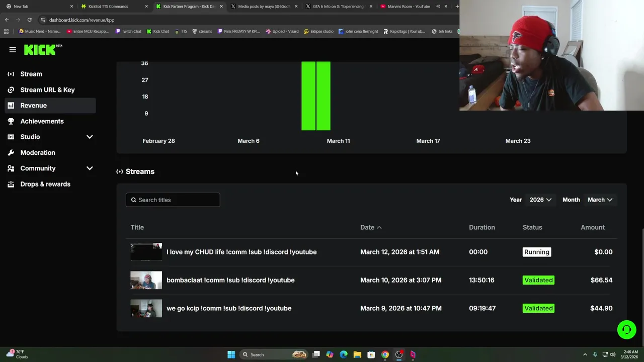The width and height of the screenshot is (644, 362).
Task: Click the $44.90 amount
Action: click(x=601, y=308)
